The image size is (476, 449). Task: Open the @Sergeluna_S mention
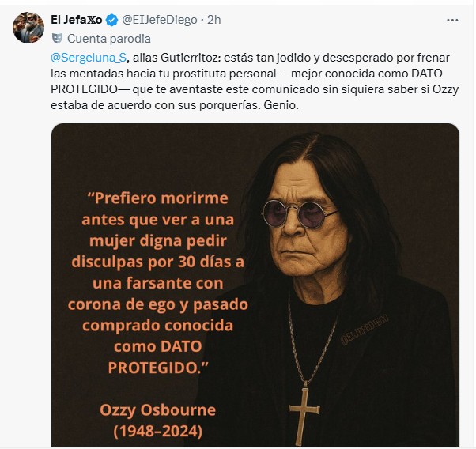tap(89, 58)
